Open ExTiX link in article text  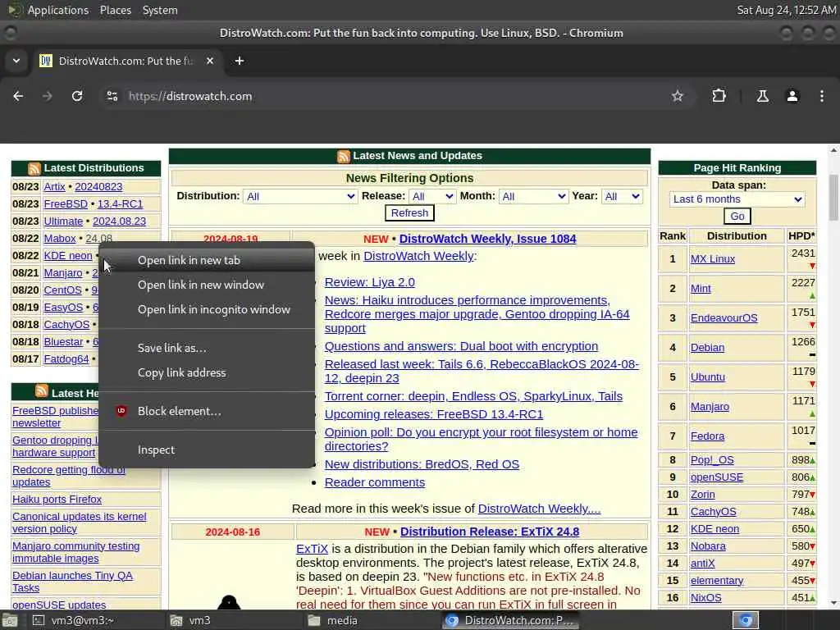[x=312, y=549]
